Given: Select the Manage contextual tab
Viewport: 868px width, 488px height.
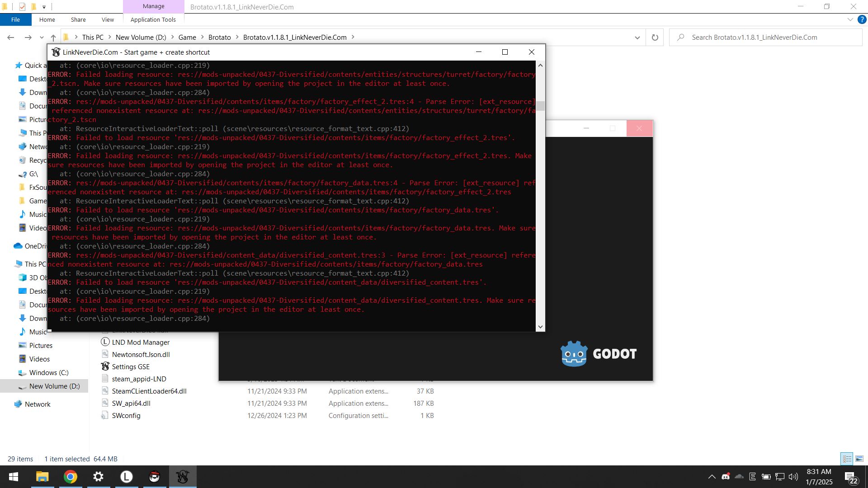Looking at the screenshot, I should click(x=154, y=6).
